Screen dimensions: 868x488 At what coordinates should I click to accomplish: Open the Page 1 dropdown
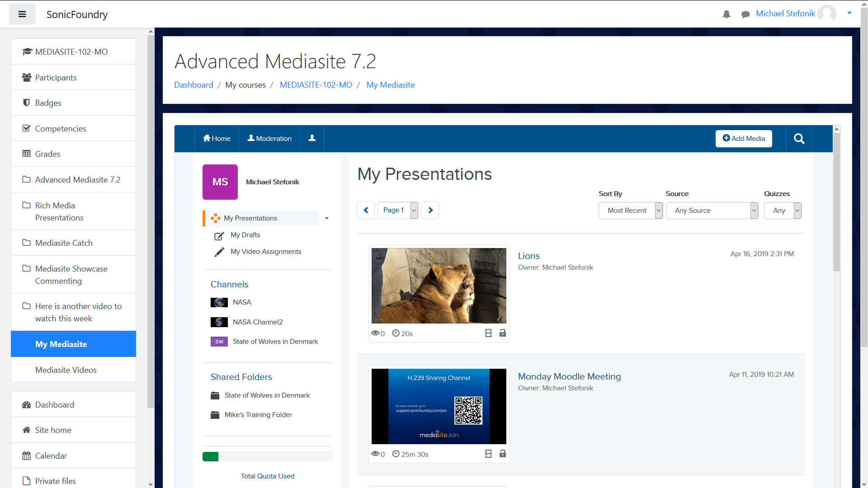pyautogui.click(x=398, y=210)
